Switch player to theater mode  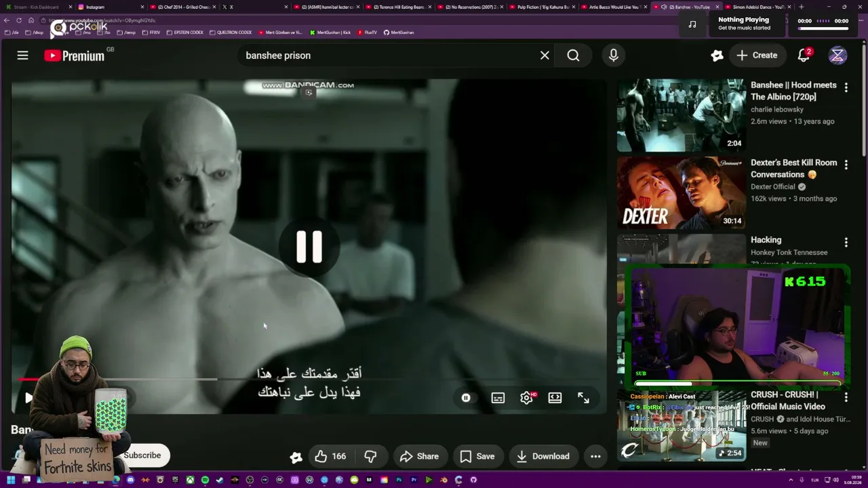point(555,398)
